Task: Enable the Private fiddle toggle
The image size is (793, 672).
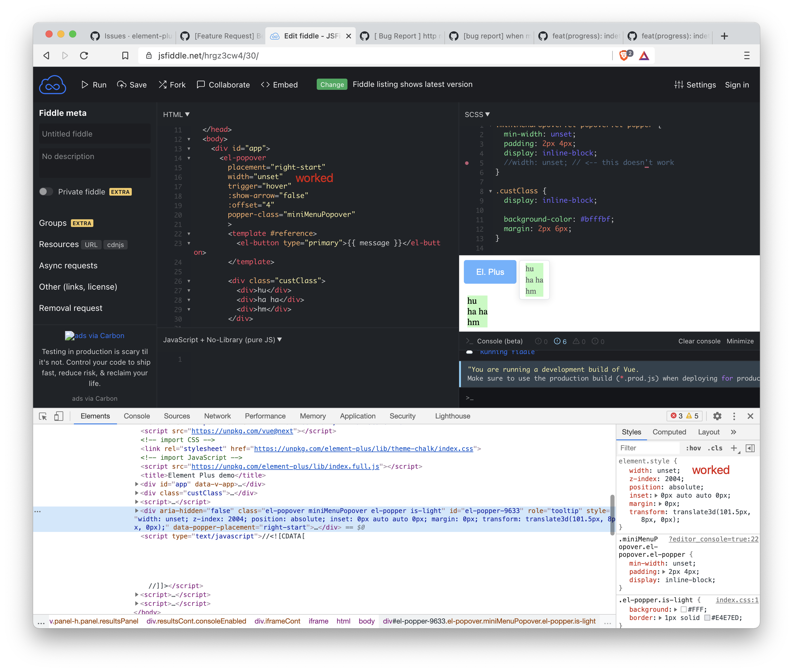Action: 46,191
